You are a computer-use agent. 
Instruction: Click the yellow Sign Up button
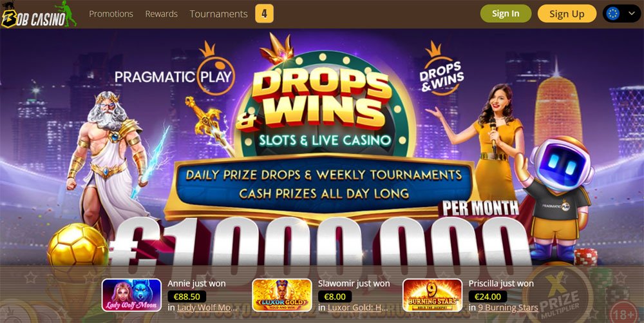point(567,14)
